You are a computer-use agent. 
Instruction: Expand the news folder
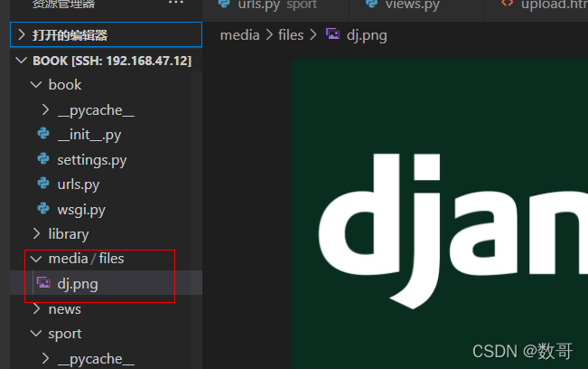[64, 309]
